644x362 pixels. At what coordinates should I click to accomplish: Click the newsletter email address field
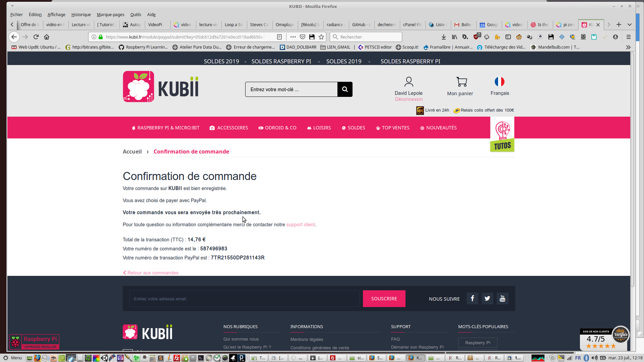(244, 299)
